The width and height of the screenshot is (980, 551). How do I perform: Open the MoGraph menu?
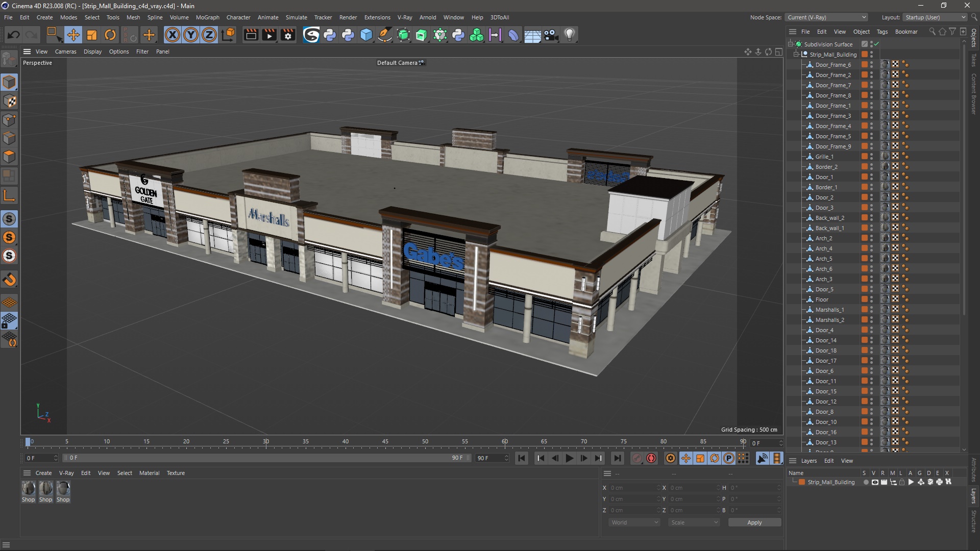tap(207, 17)
